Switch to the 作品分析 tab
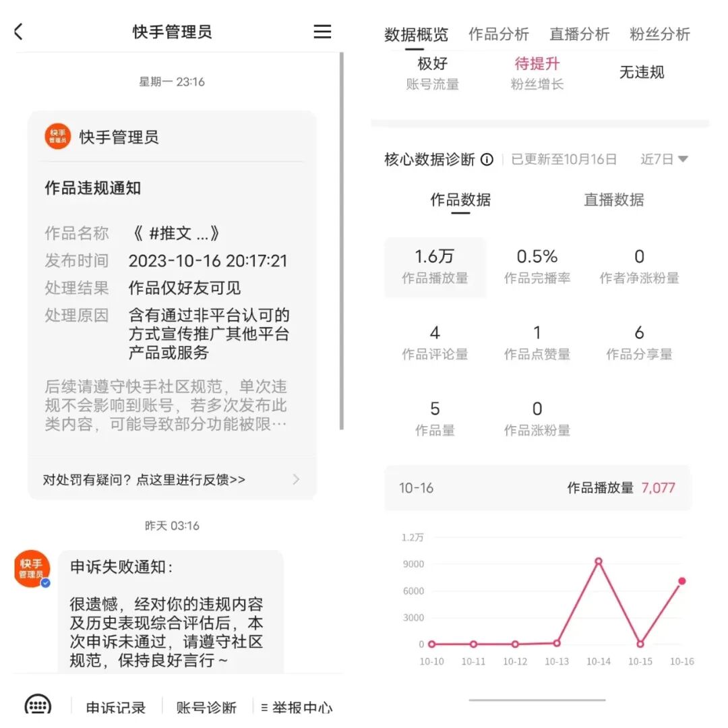This screenshot has width=728, height=728. pos(499,34)
